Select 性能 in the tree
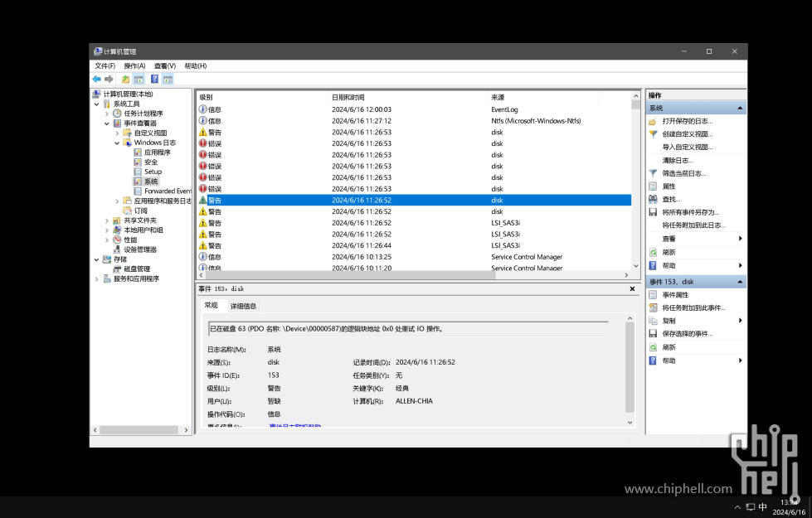The width and height of the screenshot is (812, 518). tap(130, 240)
